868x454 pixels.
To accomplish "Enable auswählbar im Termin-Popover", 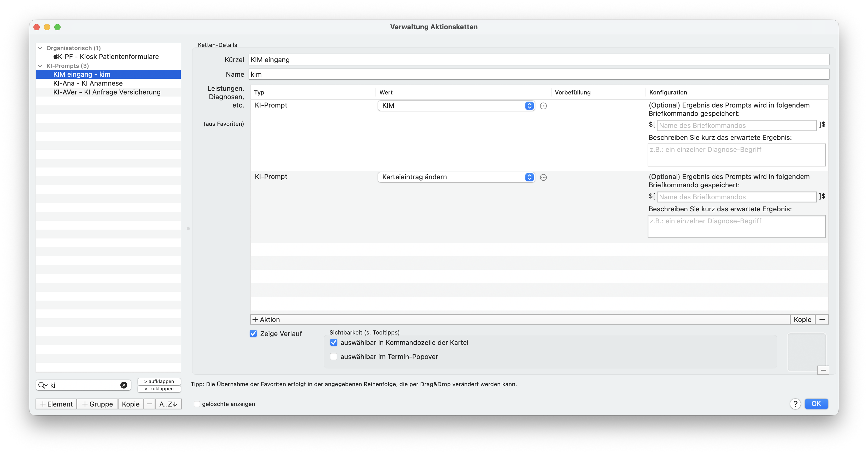I will (333, 356).
